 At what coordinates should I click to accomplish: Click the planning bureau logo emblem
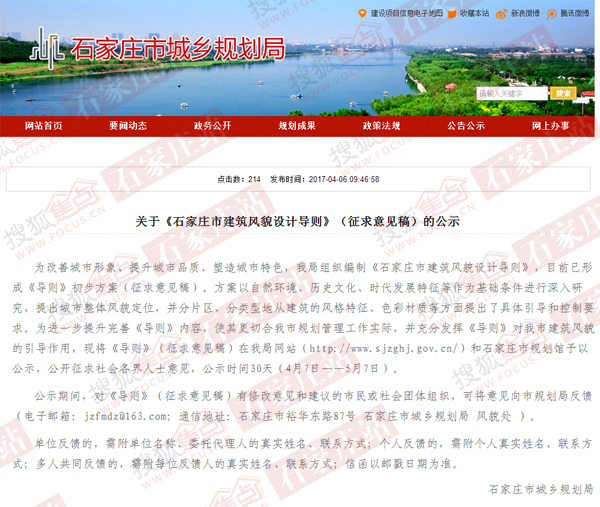(x=46, y=45)
